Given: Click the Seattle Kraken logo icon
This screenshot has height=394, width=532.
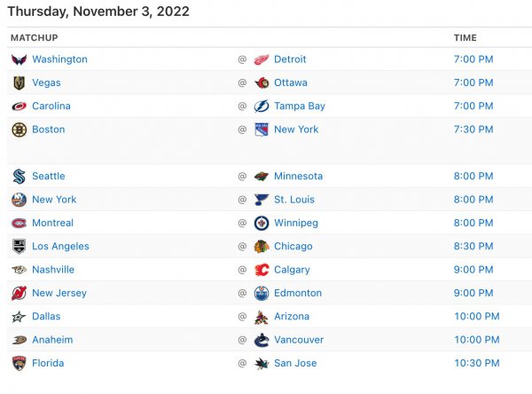Looking at the screenshot, I should point(19,177).
